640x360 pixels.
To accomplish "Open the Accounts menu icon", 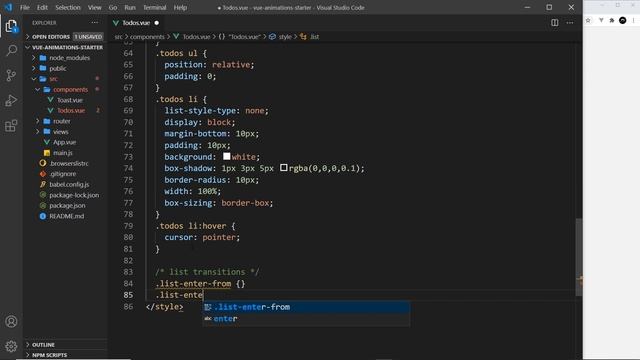I will click(x=11, y=322).
